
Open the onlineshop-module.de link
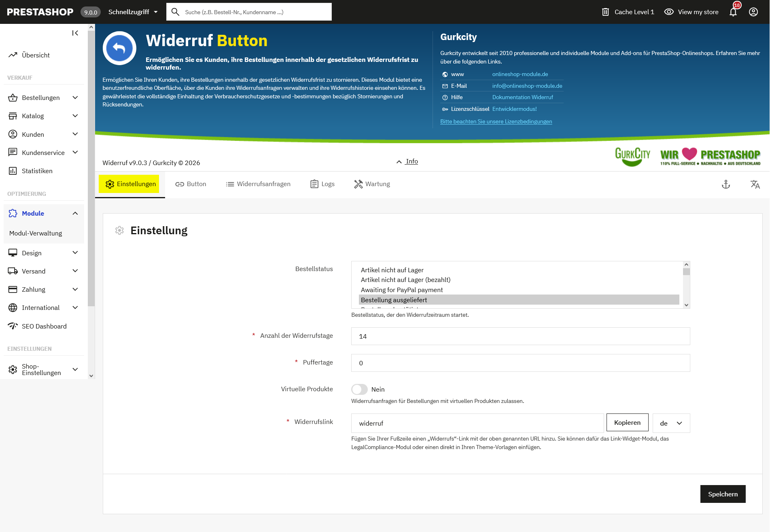tap(520, 74)
